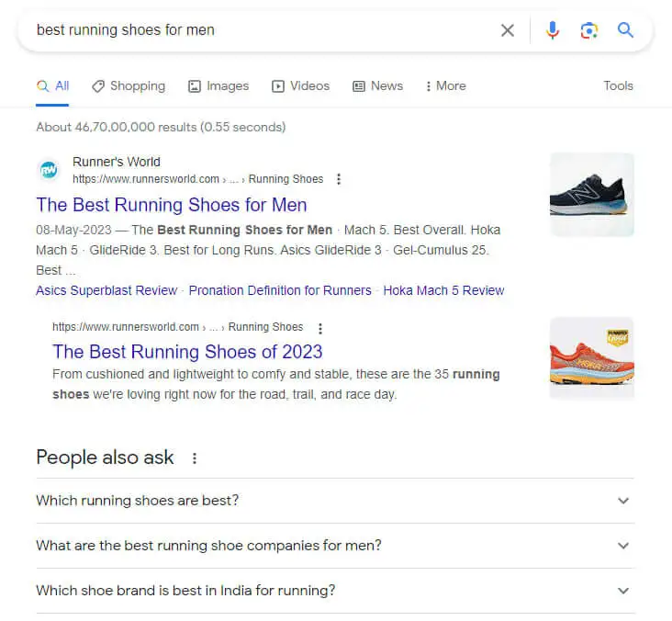Screen dimensions: 672x621
Task: Expand "Which running shoes are best?" question
Action: tap(335, 501)
